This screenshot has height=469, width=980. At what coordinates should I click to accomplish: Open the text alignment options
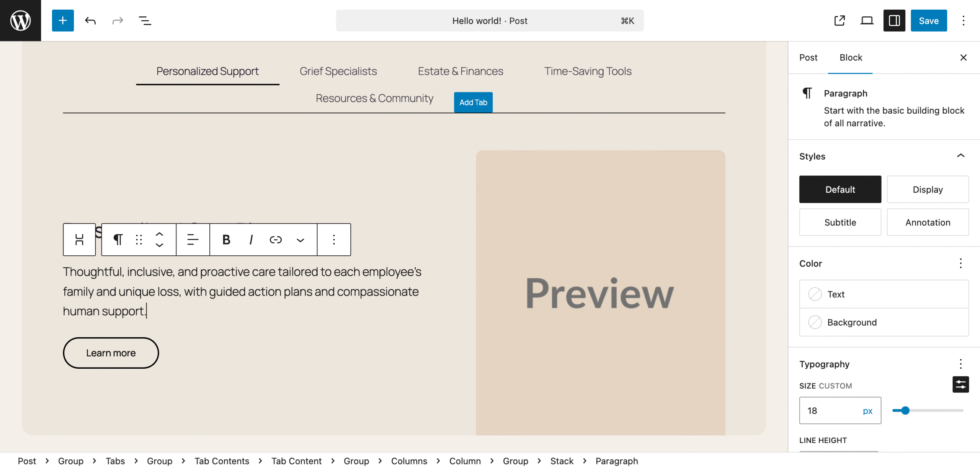[193, 240]
